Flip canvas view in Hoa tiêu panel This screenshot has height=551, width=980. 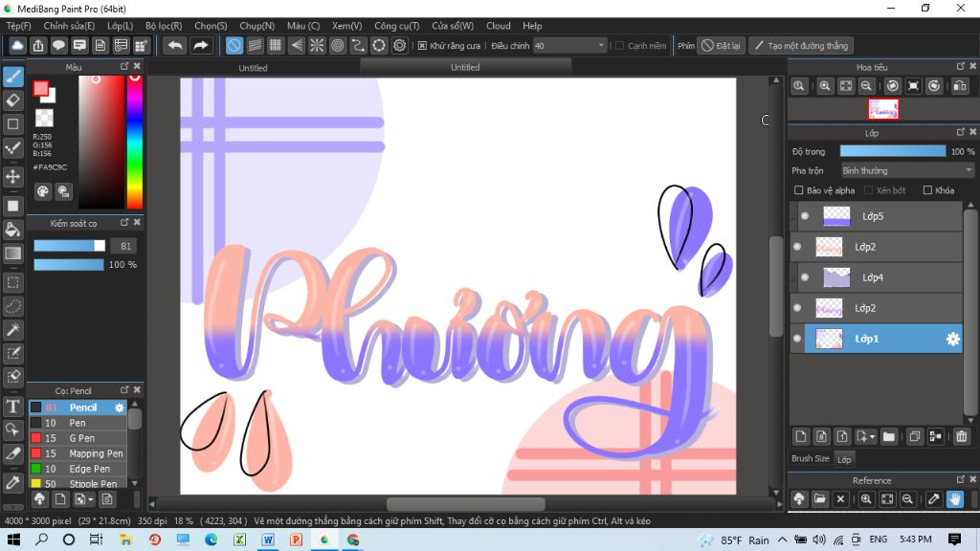pyautogui.click(x=960, y=86)
